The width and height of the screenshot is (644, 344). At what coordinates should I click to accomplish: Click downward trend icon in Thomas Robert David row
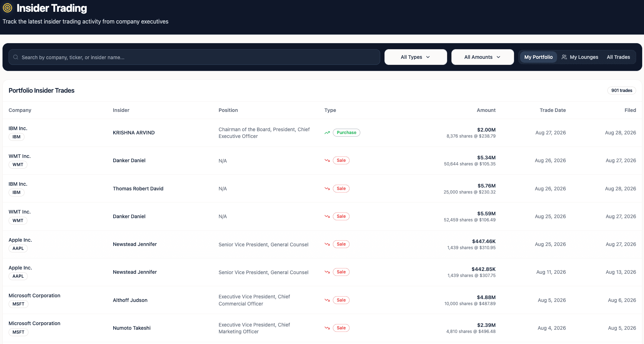pyautogui.click(x=327, y=189)
